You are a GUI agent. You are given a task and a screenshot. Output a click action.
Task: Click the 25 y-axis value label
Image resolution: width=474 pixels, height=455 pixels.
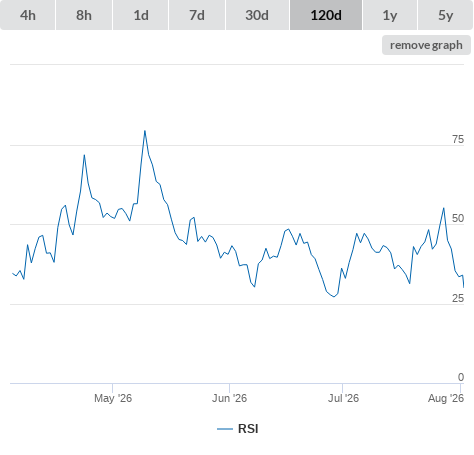pyautogui.click(x=458, y=298)
